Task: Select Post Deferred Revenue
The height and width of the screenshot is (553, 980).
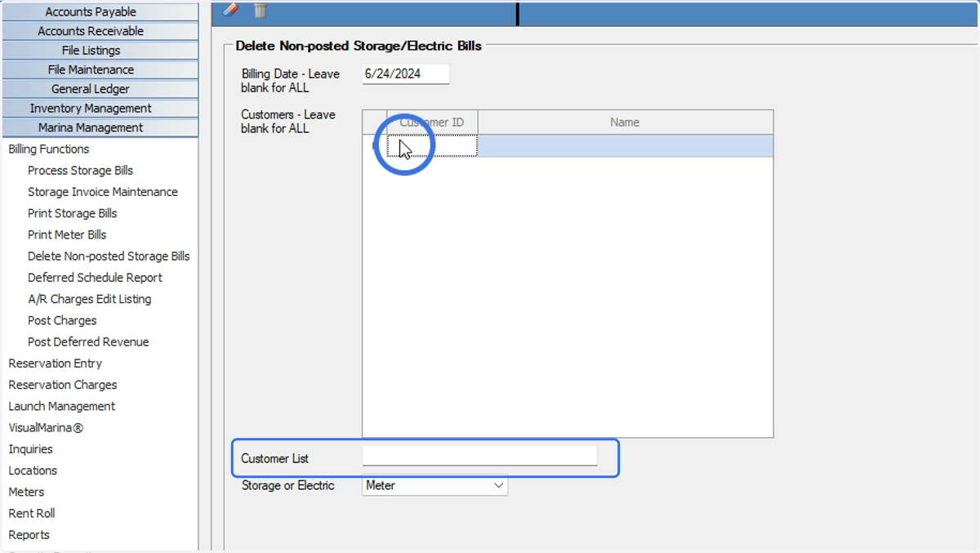Action: [88, 342]
